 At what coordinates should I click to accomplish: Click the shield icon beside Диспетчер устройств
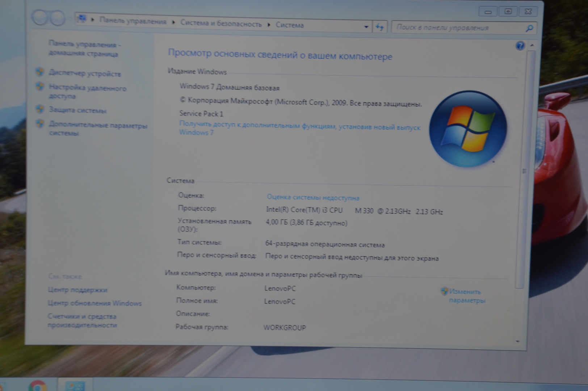[x=40, y=72]
